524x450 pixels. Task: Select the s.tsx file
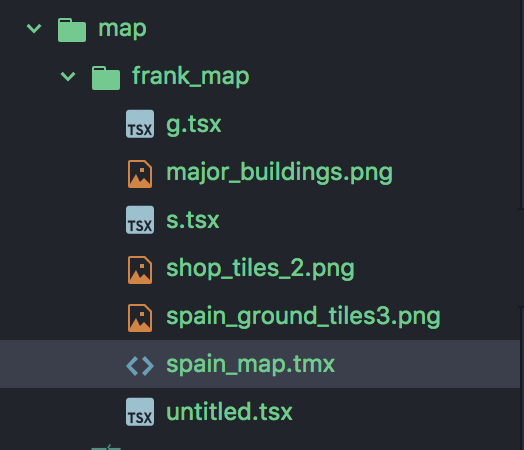click(193, 220)
